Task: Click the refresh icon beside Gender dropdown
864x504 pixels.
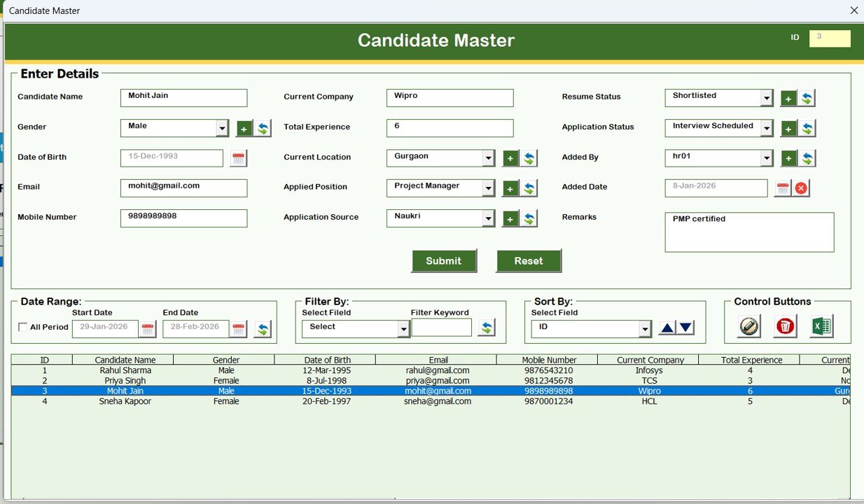Action: [262, 128]
